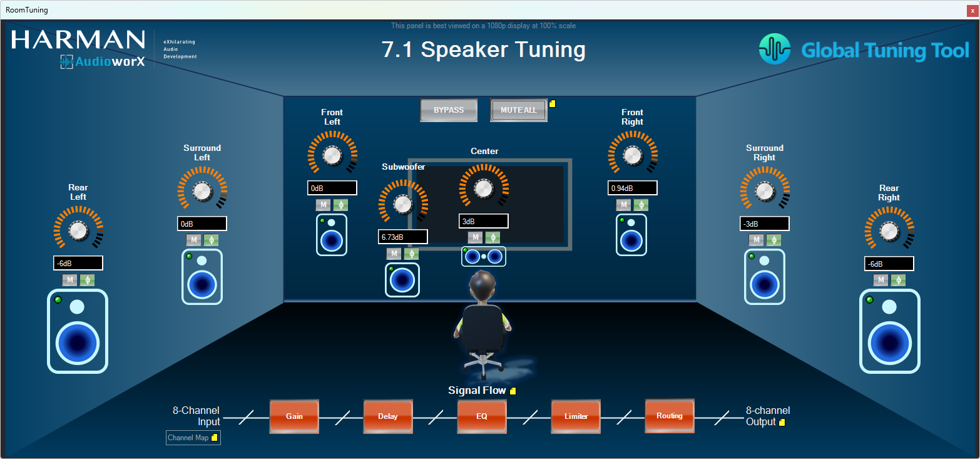Click Surround Left 0dB value field
Screen dimensions: 980x459
[x=202, y=224]
